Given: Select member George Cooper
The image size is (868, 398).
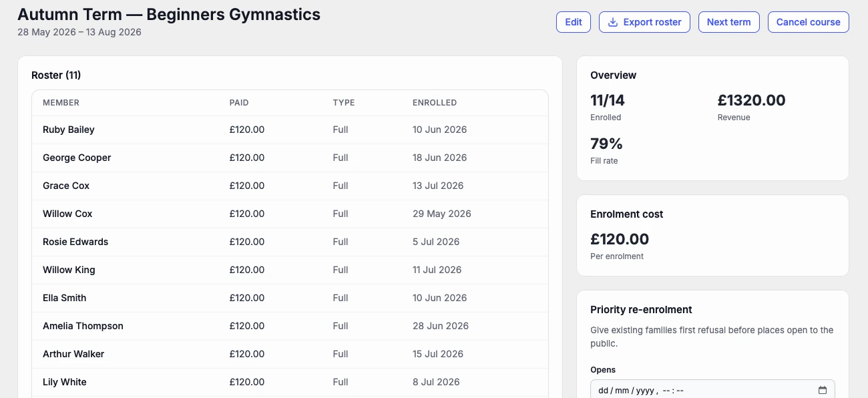Looking at the screenshot, I should (77, 158).
